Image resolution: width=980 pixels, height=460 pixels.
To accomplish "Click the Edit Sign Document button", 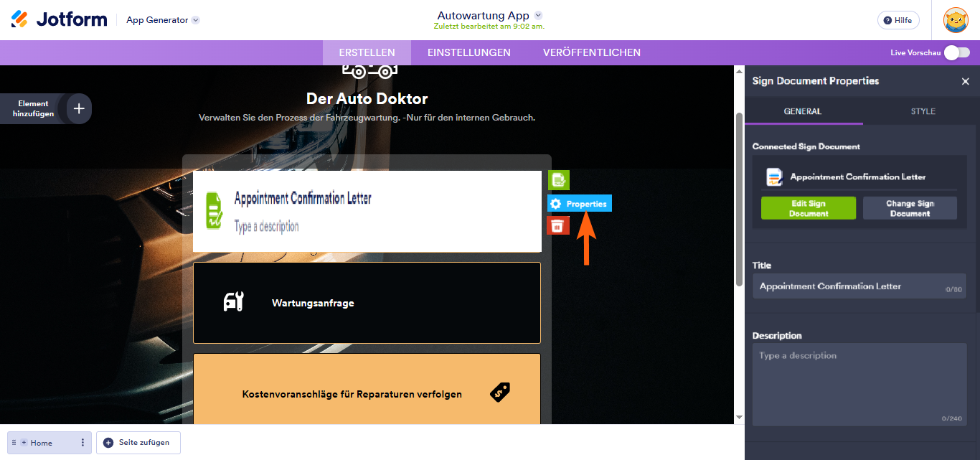I will [808, 208].
